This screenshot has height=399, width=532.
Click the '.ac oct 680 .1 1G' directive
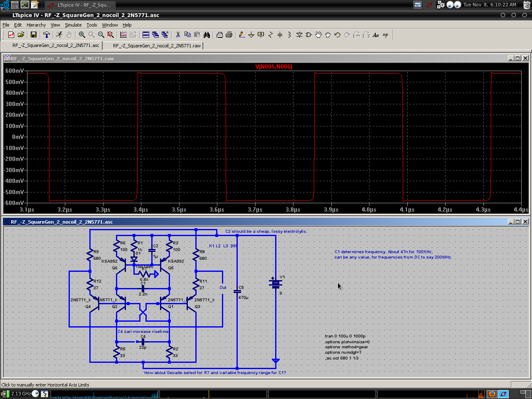342,358
